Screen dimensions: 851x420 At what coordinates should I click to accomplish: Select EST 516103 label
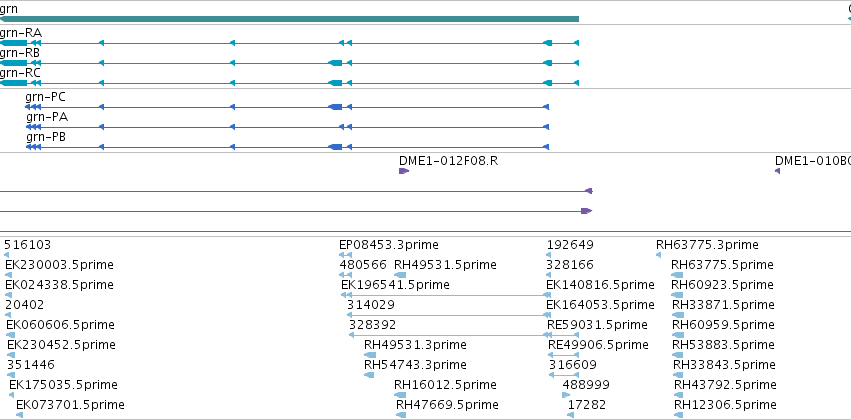click(28, 245)
